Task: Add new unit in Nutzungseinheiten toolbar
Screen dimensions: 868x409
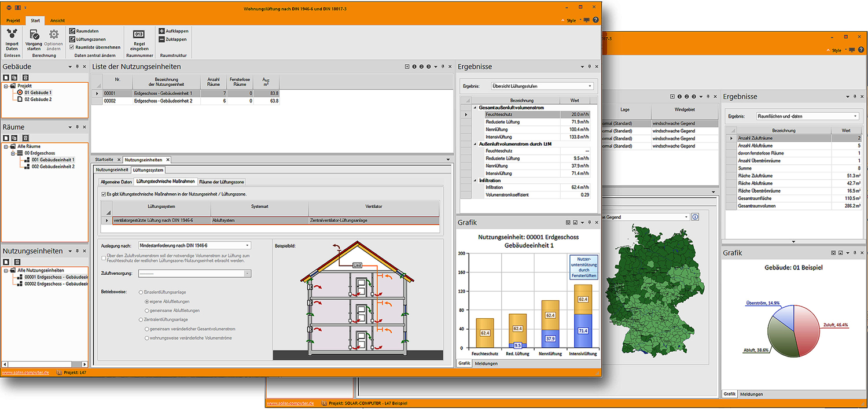Action: tap(6, 262)
